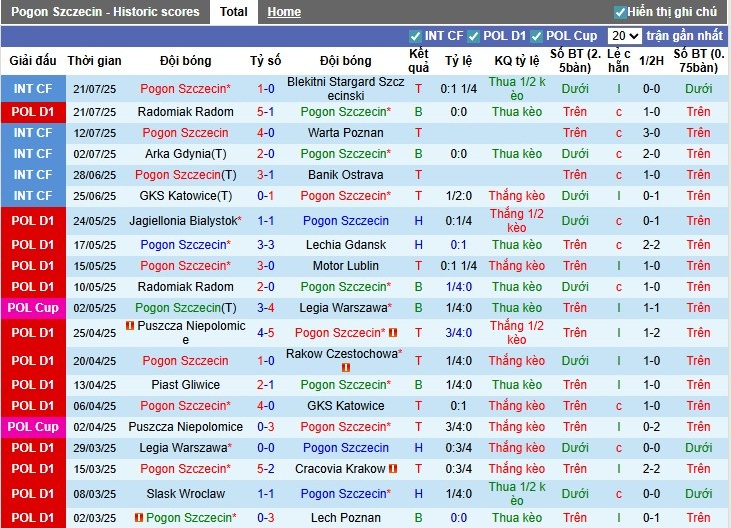Select the 0-3 score against Lech Poznan
The height and width of the screenshot is (528, 731).
coord(266,517)
